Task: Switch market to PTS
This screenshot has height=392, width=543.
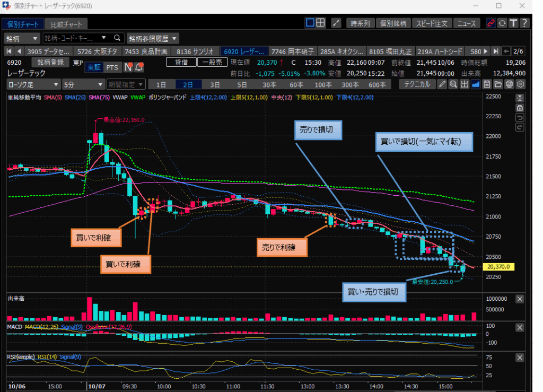Action: point(112,67)
